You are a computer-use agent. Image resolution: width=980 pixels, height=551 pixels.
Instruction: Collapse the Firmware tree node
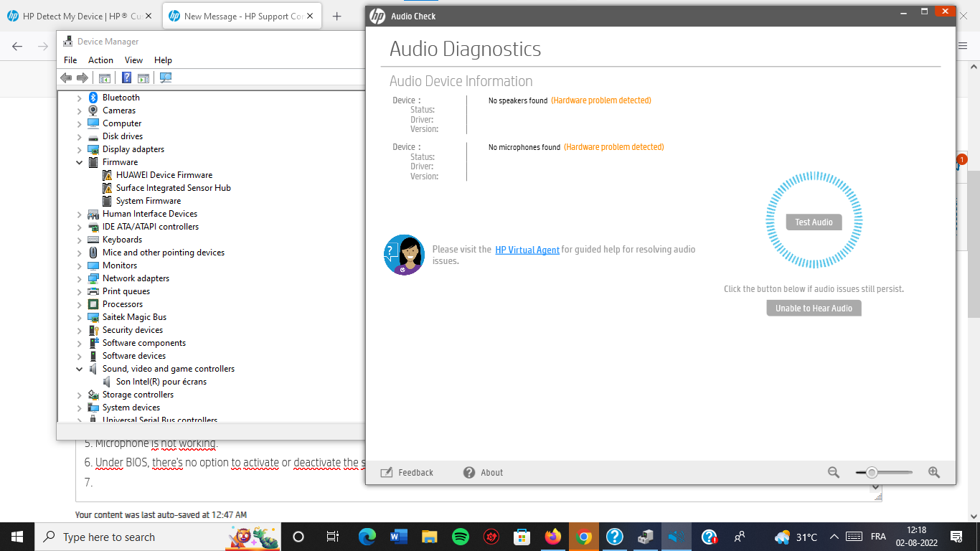tap(80, 162)
